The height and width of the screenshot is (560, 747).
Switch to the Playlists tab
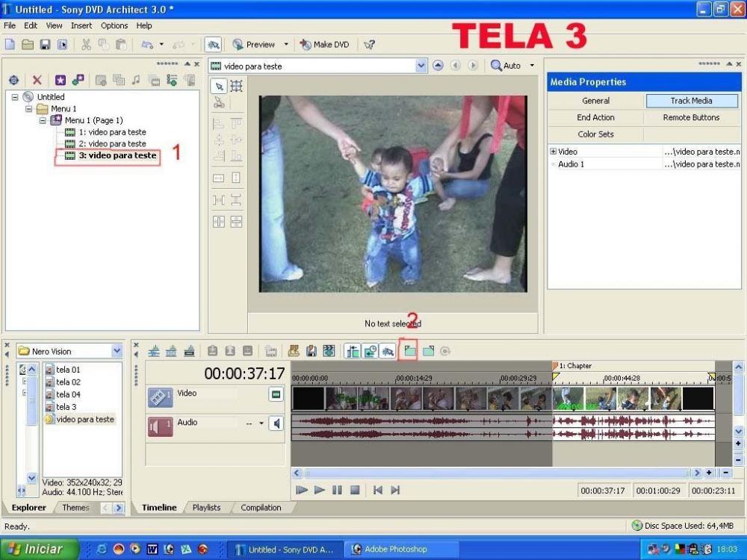[x=206, y=508]
